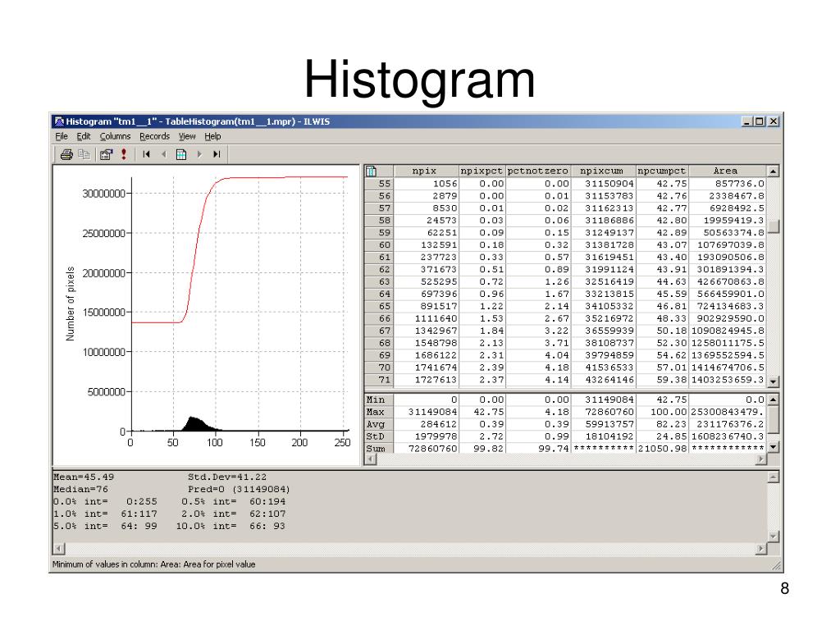
Task: Open the Edit menu
Action: click(83, 137)
